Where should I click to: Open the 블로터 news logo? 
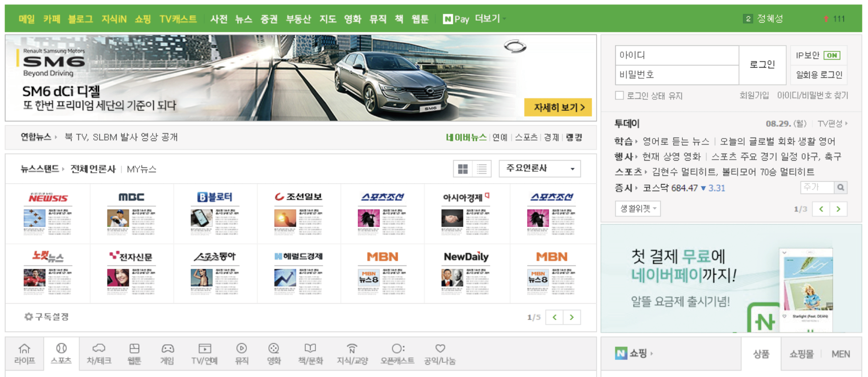click(215, 197)
